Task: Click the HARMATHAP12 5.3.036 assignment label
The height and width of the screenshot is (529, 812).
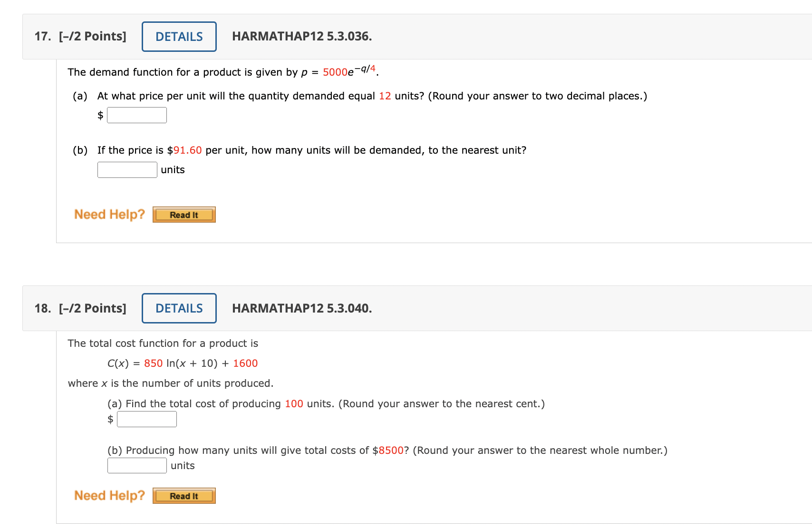Action: tap(301, 36)
